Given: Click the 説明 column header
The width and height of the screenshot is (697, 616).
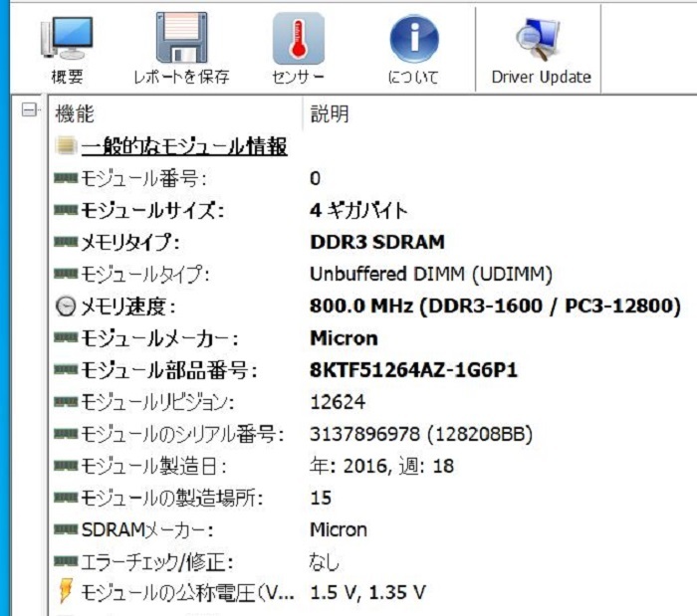Looking at the screenshot, I should (330, 114).
